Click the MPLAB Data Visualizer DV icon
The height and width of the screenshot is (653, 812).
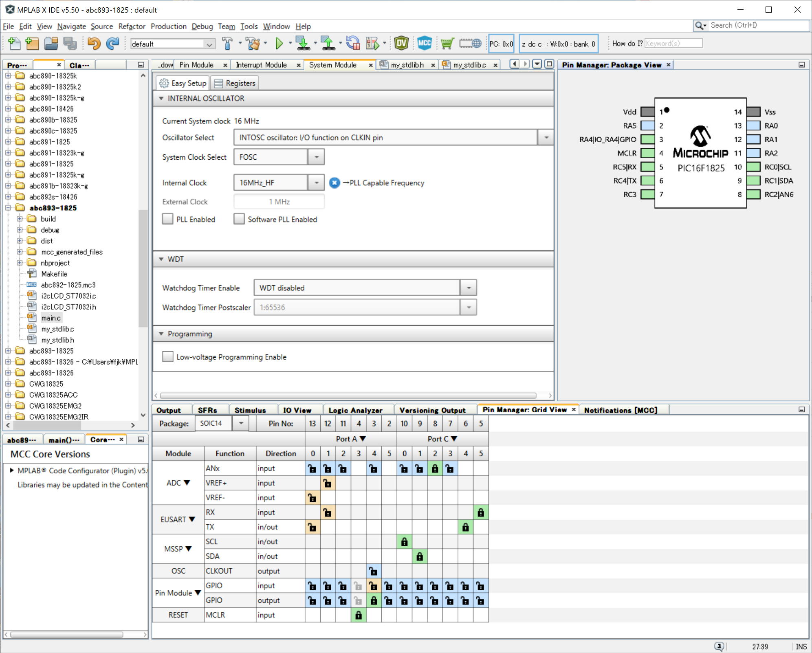[x=401, y=43]
